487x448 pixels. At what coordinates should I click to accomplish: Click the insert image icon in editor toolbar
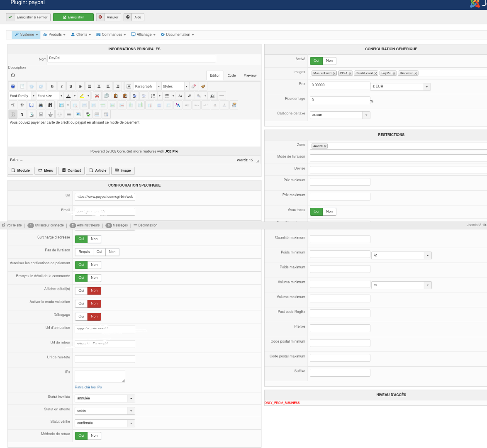(x=78, y=114)
